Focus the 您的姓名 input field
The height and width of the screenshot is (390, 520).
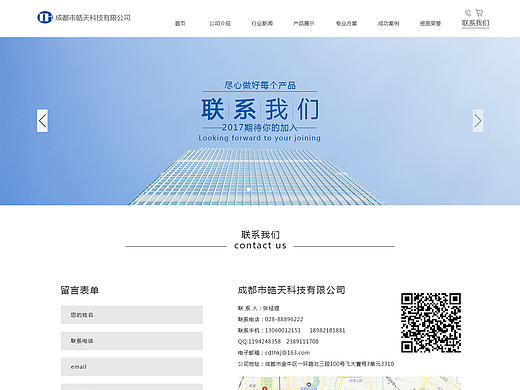pyautogui.click(x=132, y=315)
